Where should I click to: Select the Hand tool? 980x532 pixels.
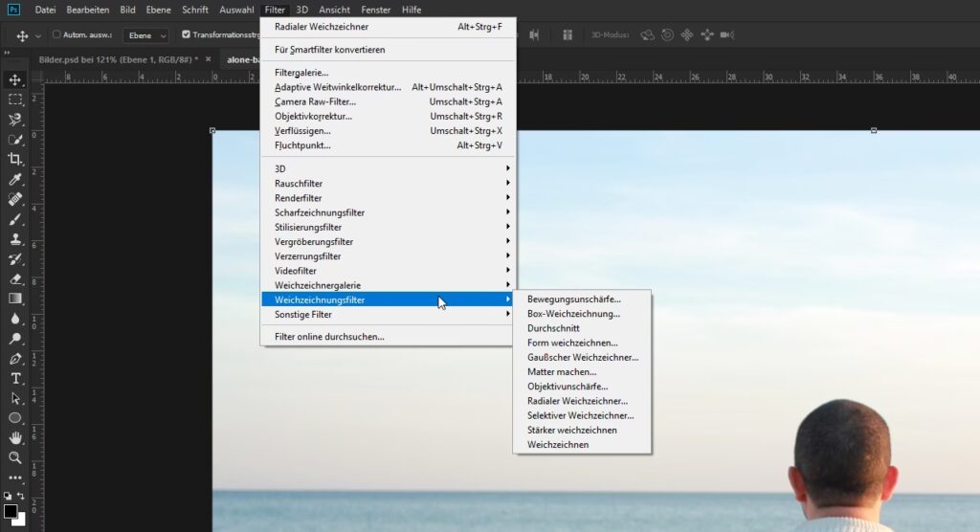coord(15,437)
